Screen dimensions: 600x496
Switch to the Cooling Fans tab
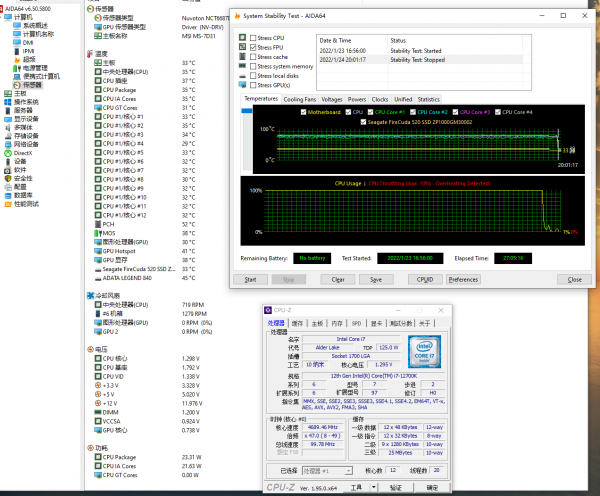pyautogui.click(x=300, y=100)
